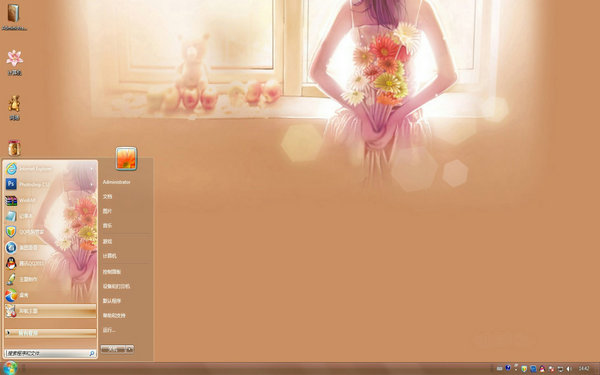Click the blue square tray icon

533,369
